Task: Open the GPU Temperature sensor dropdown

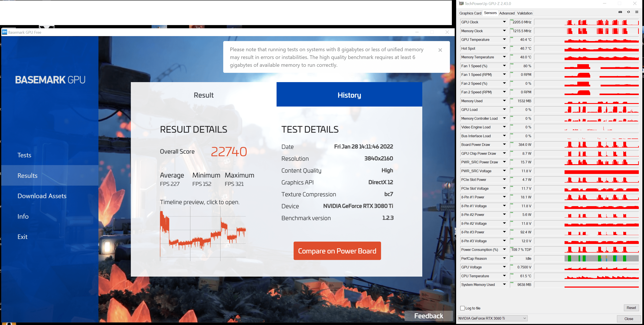Action: (x=504, y=40)
